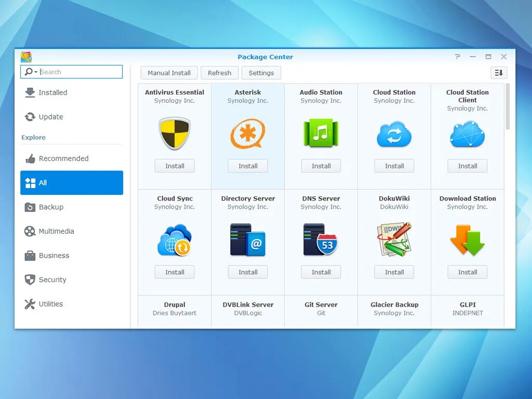Show Recommended packages
532x399 pixels.
71,158
